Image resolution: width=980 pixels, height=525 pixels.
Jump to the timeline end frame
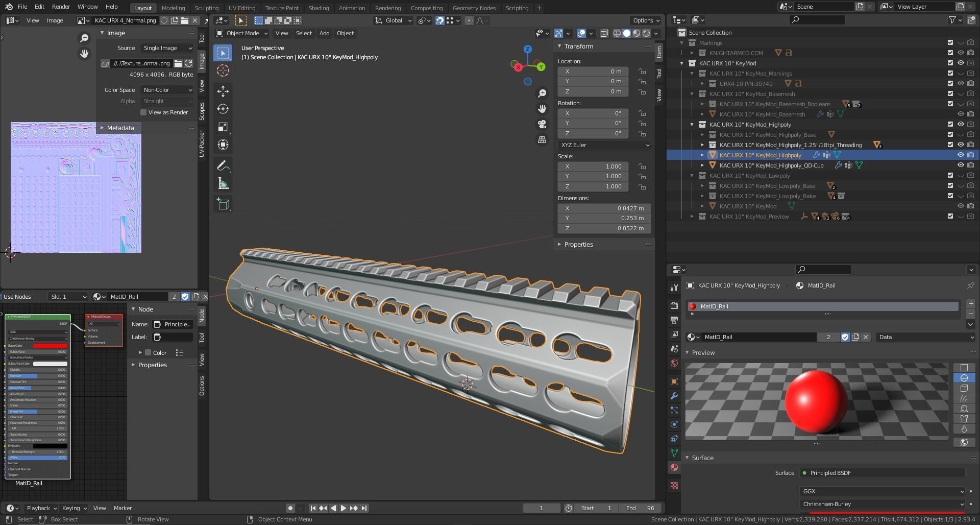pyautogui.click(x=364, y=508)
